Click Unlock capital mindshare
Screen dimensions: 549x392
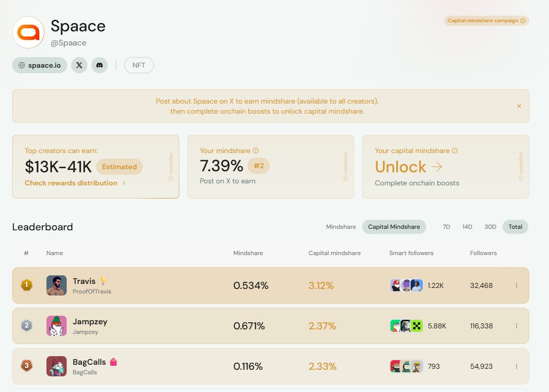click(401, 167)
